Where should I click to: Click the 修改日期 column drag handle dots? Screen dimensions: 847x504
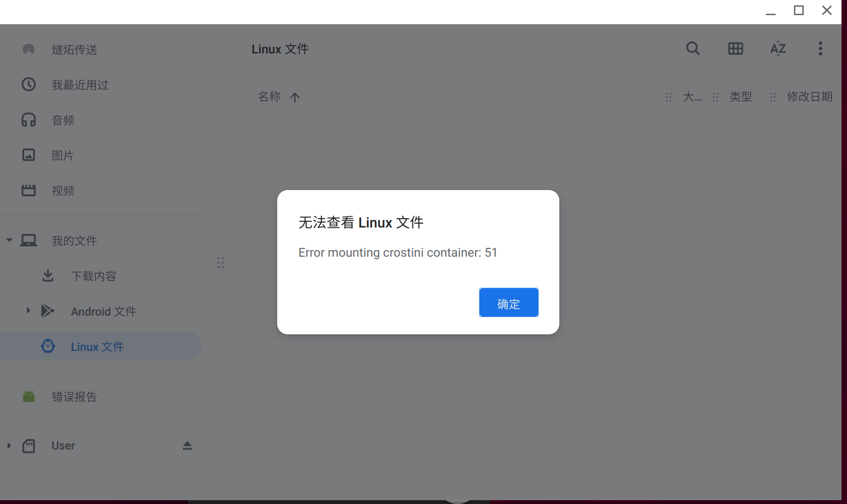point(773,97)
